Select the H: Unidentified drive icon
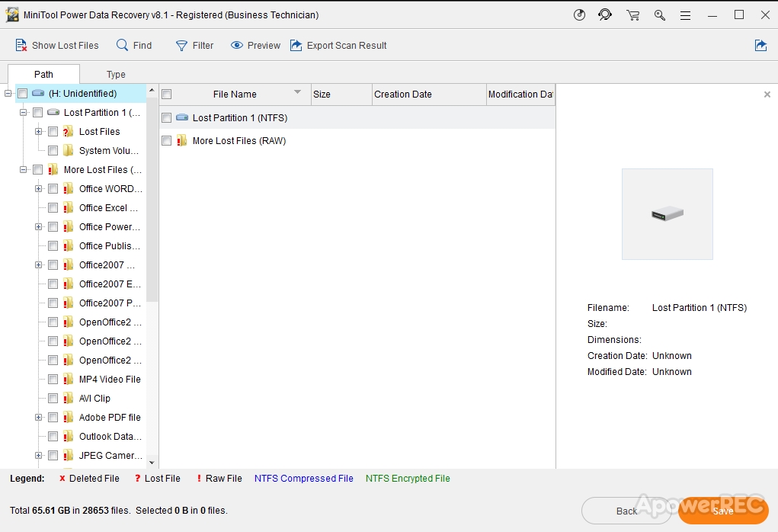 pos(38,93)
